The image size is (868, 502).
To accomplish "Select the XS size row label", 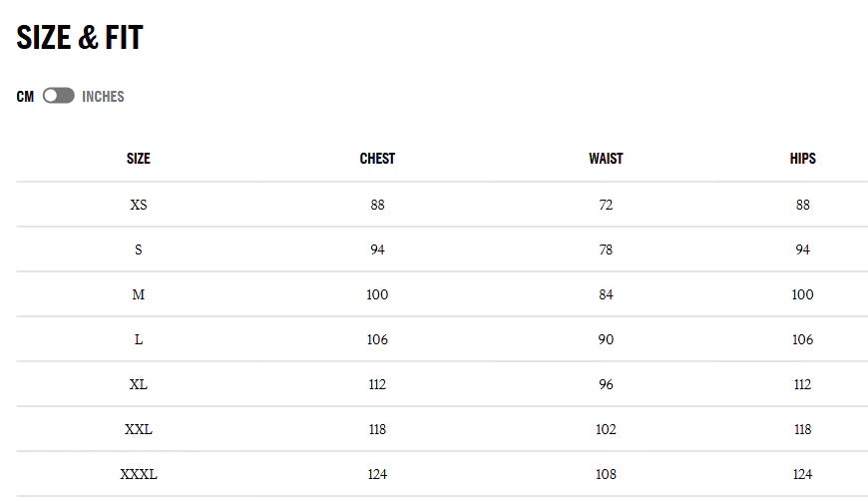I will pyautogui.click(x=139, y=205).
